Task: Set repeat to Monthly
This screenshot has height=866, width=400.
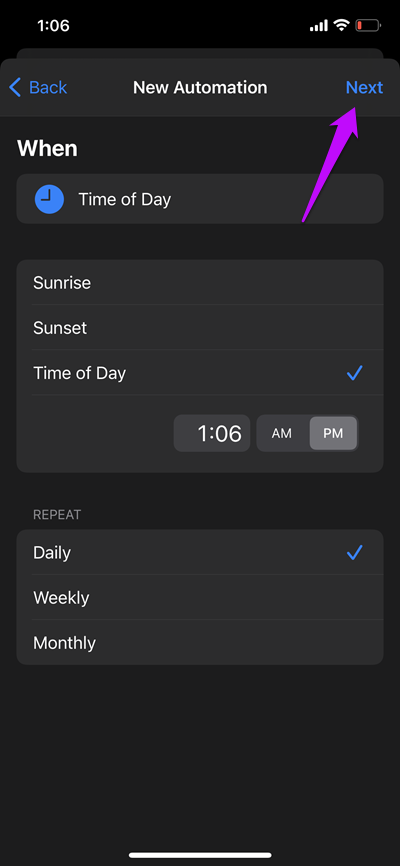Action: click(200, 642)
